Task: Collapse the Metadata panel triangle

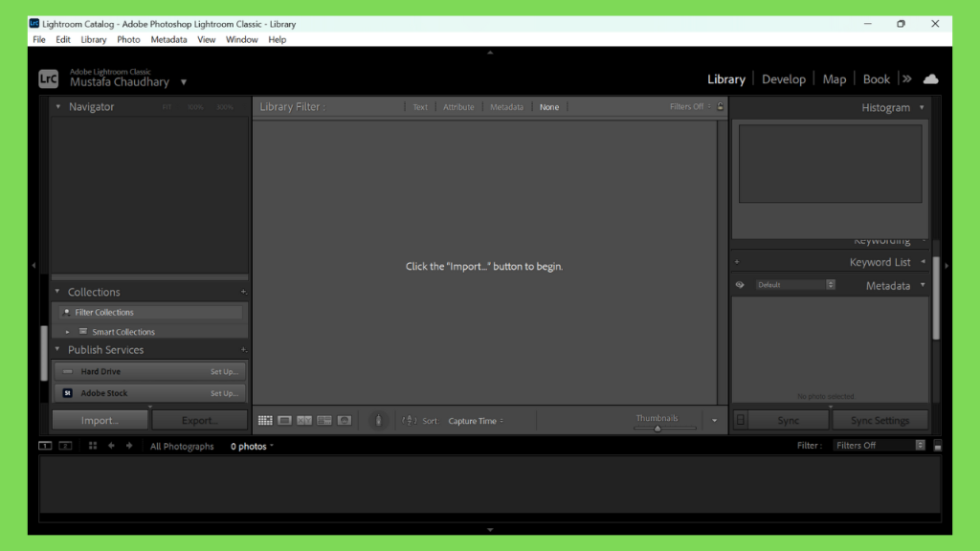Action: 923,285
